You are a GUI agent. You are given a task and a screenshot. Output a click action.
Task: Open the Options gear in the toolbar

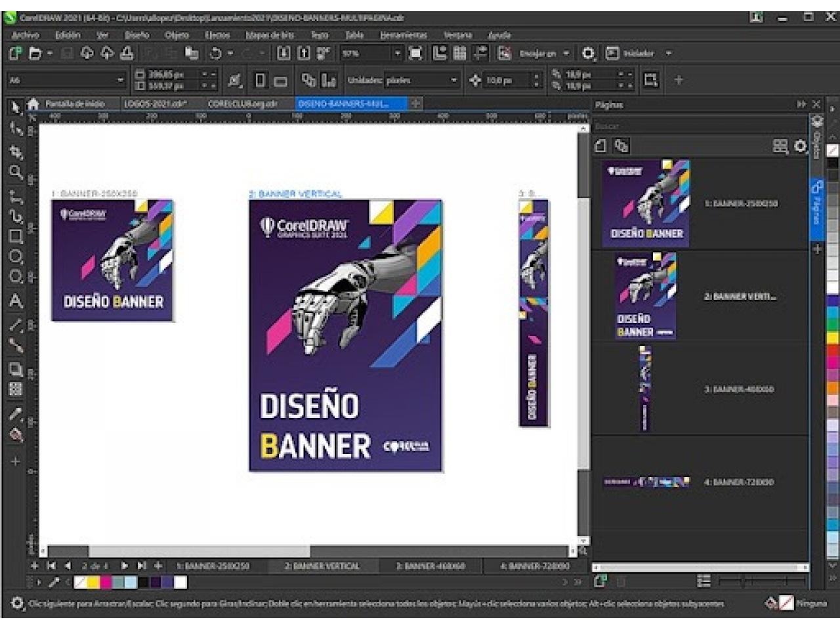click(x=589, y=53)
